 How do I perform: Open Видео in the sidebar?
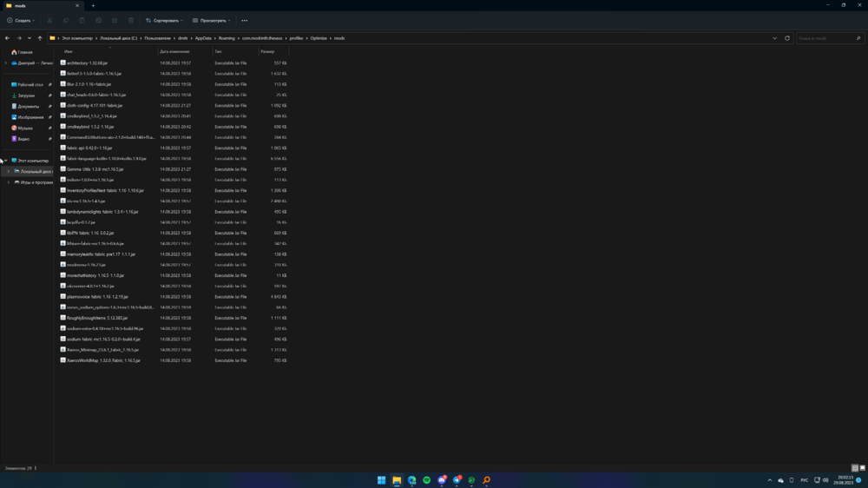click(23, 139)
